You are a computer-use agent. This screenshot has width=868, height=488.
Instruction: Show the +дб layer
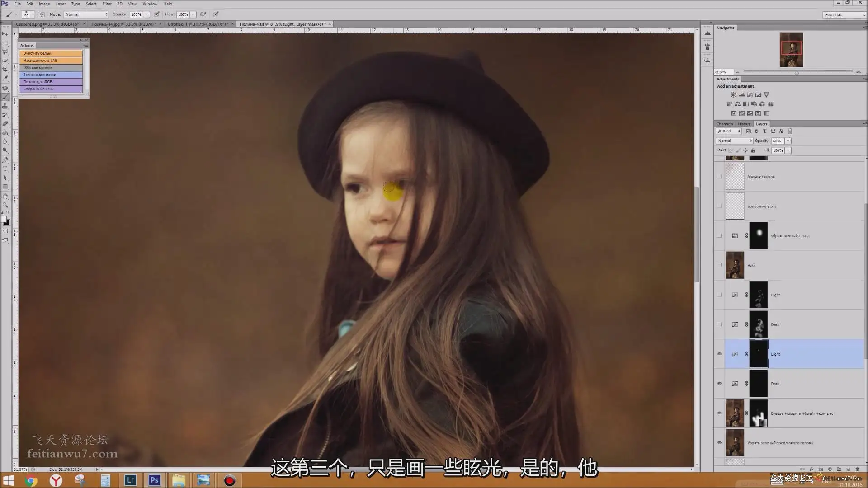coord(719,265)
